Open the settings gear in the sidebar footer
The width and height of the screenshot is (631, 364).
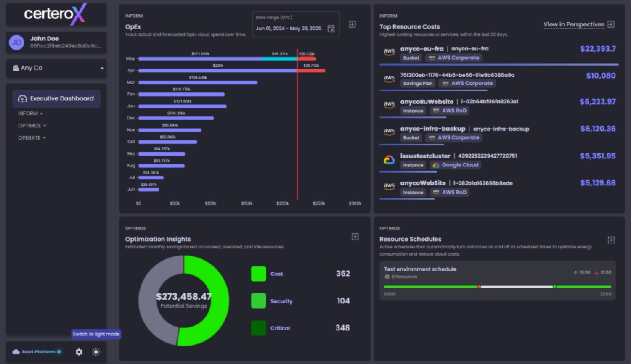tap(79, 352)
